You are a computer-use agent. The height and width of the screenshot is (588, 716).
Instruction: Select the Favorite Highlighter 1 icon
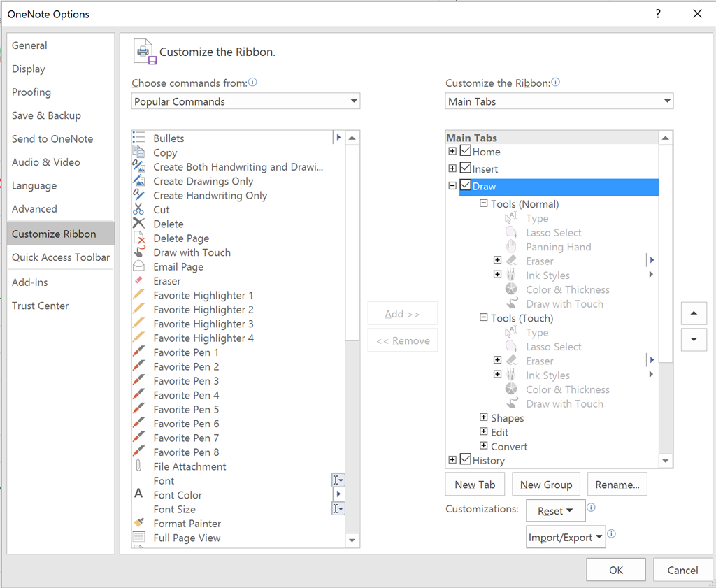[139, 294]
